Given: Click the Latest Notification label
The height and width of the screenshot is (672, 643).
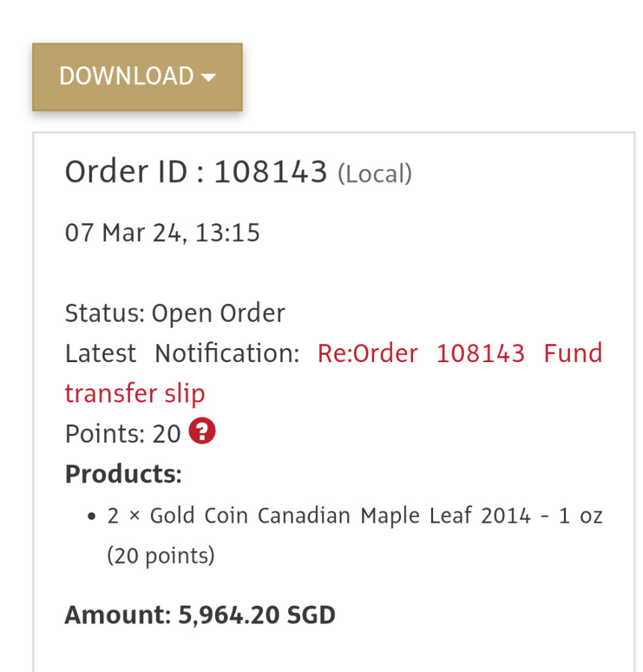Looking at the screenshot, I should (181, 353).
